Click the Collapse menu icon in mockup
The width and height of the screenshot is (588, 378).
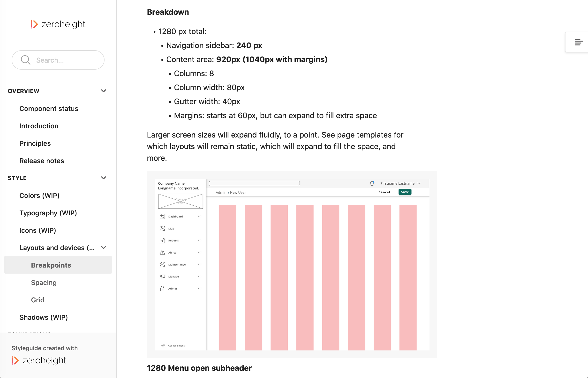pyautogui.click(x=163, y=345)
